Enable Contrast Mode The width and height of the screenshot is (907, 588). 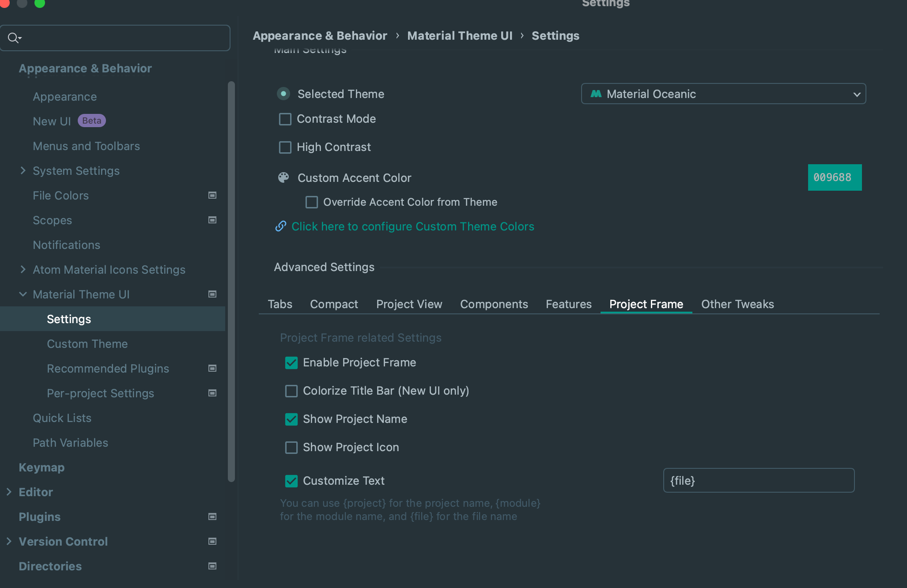(285, 119)
